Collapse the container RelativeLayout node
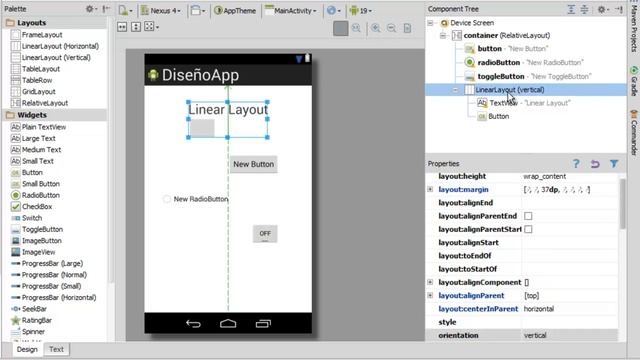Image resolution: width=640 pixels, height=360 pixels. pyautogui.click(x=443, y=36)
